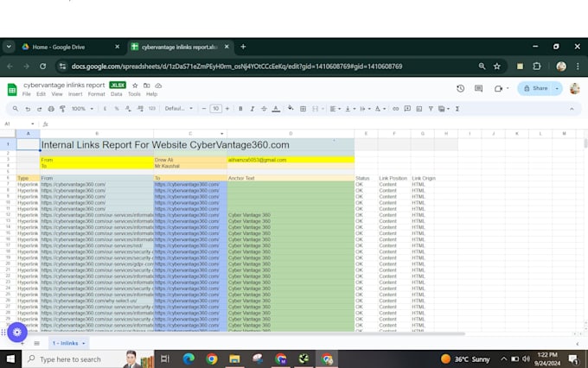Create a filter
This screenshot has height=368, width=588.
[431, 109]
